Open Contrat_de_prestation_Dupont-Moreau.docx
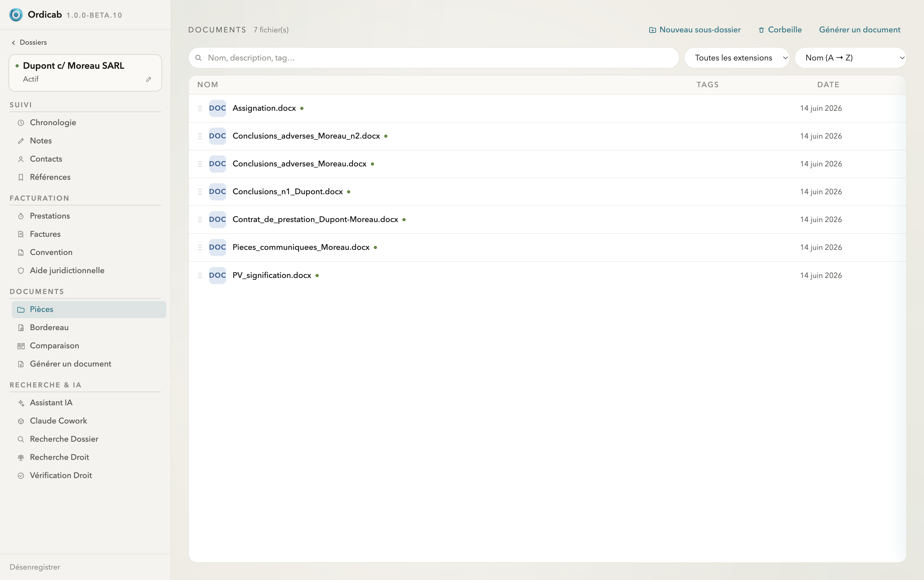The image size is (924, 580). click(315, 219)
